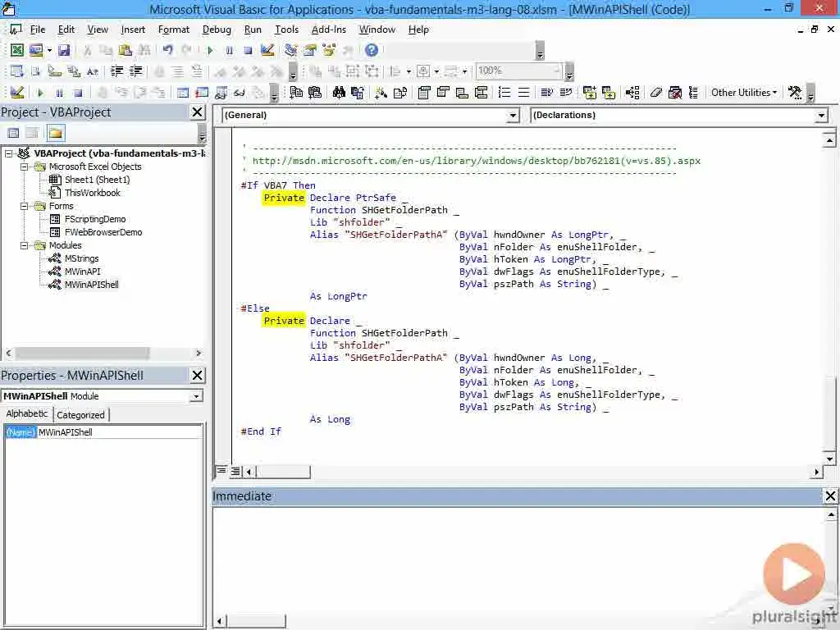The image size is (840, 630).
Task: Click the View Microsoft Excel icon
Action: pyautogui.click(x=17, y=50)
